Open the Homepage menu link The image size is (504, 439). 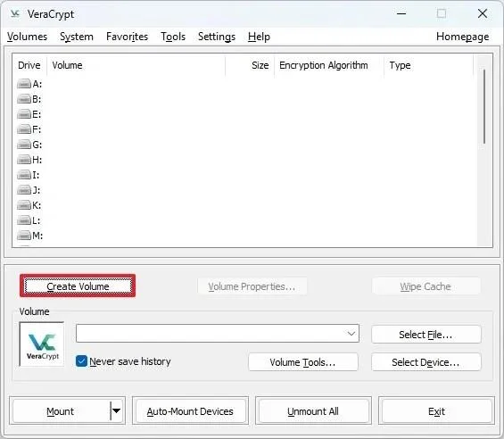click(x=463, y=37)
